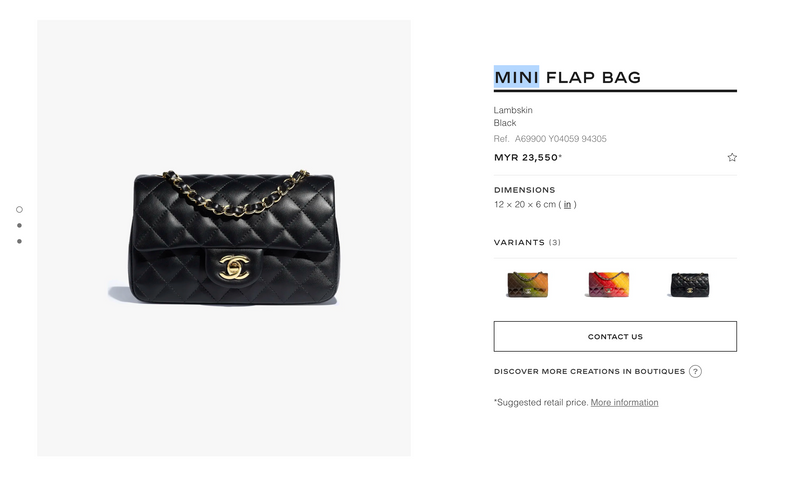Go to the third image indicator dot
The image size is (800, 482).
[x=19, y=241]
